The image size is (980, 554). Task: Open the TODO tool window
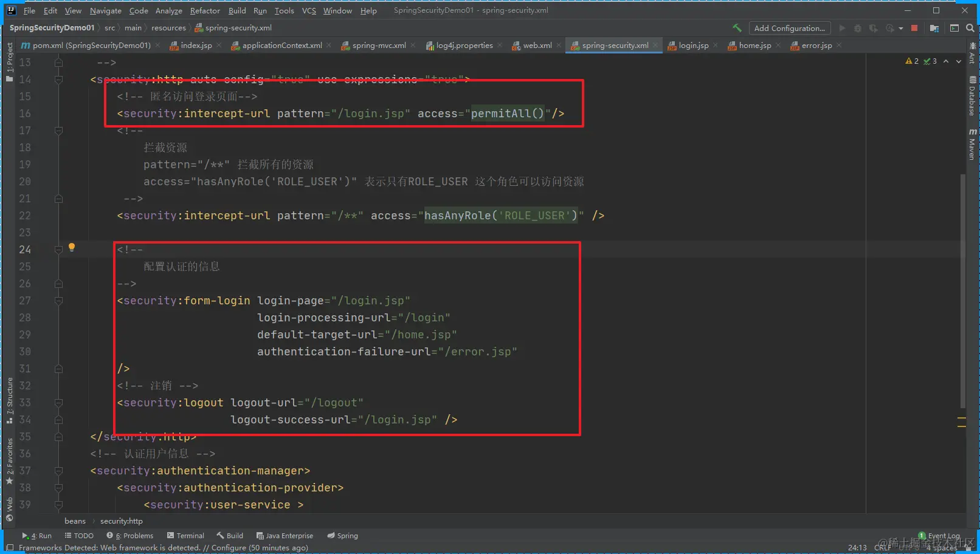[79, 536]
